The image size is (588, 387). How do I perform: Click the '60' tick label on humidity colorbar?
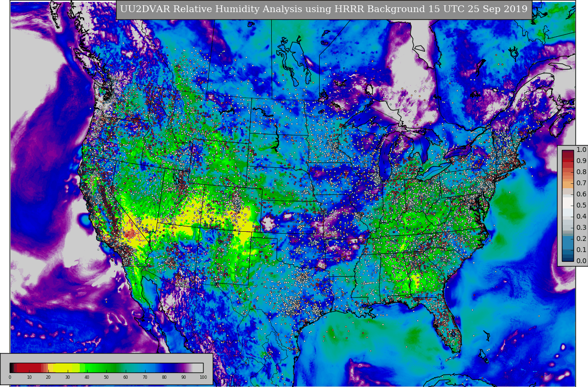click(x=126, y=377)
